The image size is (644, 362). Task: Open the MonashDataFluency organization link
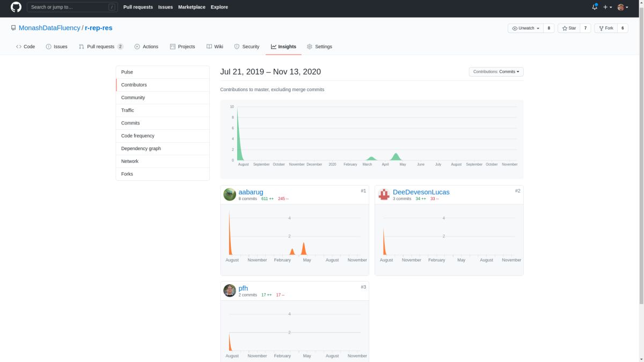coord(49,28)
